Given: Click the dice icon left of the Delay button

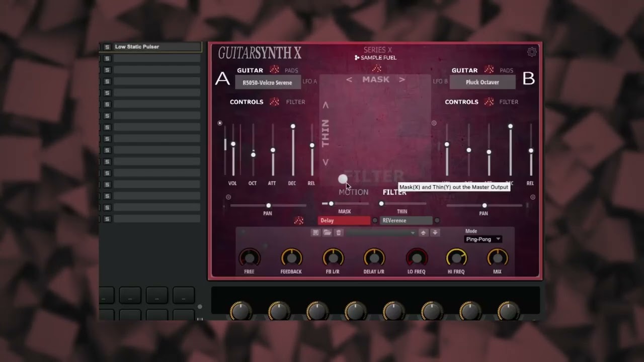Looking at the screenshot, I should (299, 220).
